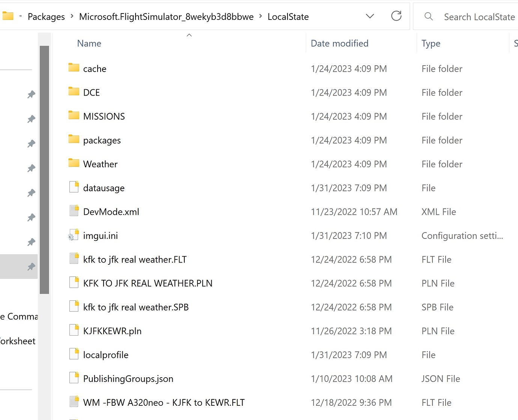The image size is (518, 420).
Task: Click the 1/10/2023 10:08 AM date
Action: click(x=352, y=379)
